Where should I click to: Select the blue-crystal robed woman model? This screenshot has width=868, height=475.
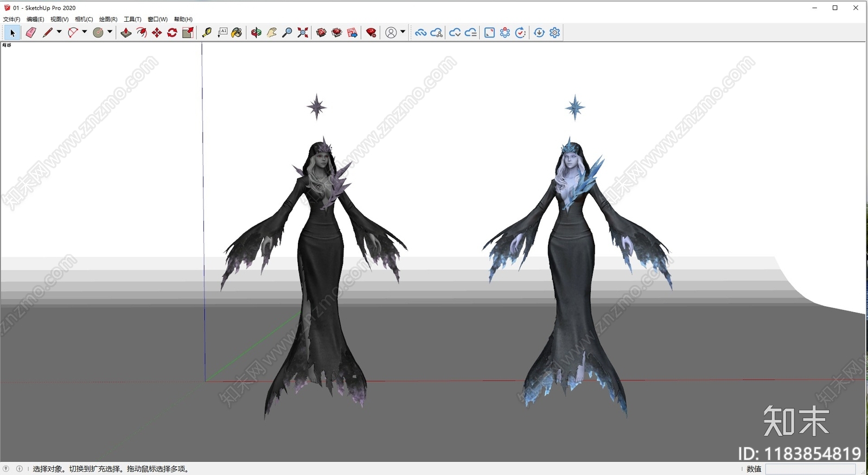coord(577,277)
